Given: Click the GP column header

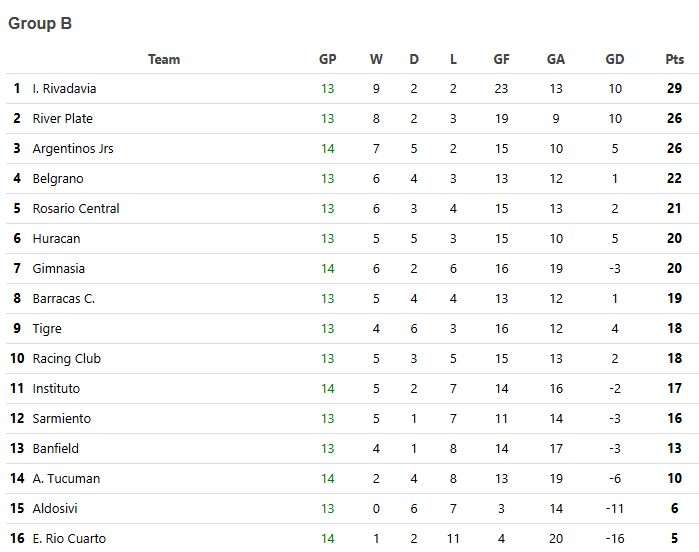Looking at the screenshot, I should [328, 59].
